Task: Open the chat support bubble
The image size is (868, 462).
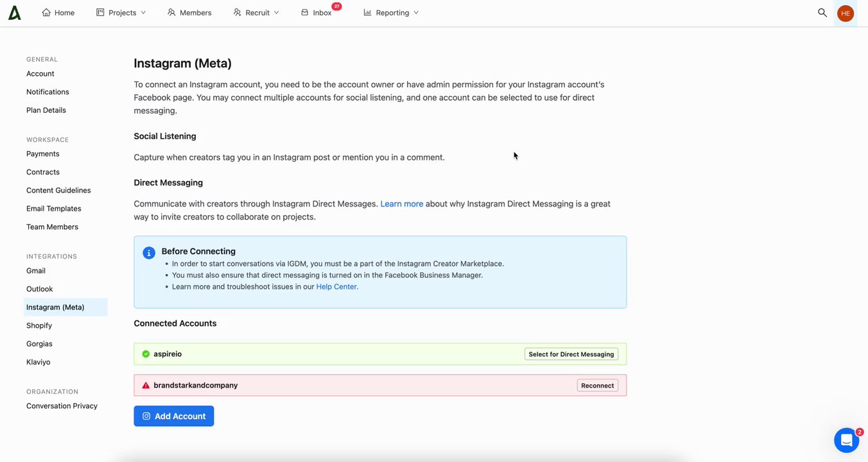Action: coord(846,440)
